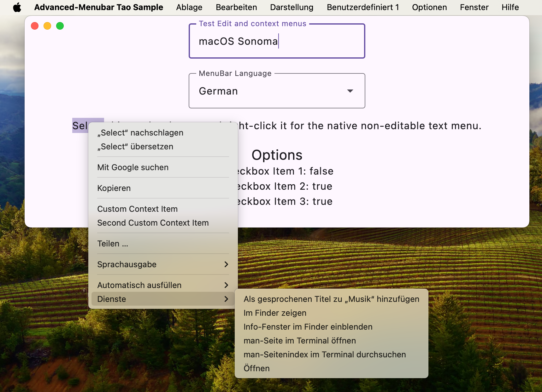Click the green zoom window button
Viewport: 542px width, 392px height.
pos(60,26)
